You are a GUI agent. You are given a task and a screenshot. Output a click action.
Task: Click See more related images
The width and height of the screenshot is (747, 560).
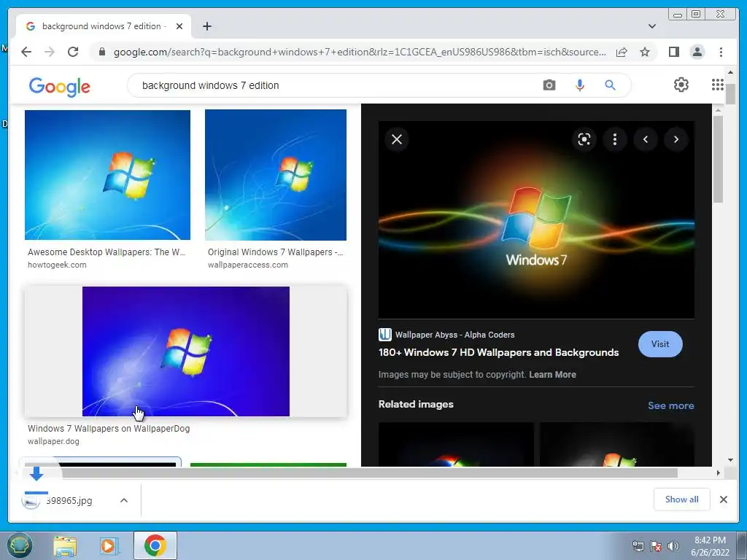click(670, 405)
